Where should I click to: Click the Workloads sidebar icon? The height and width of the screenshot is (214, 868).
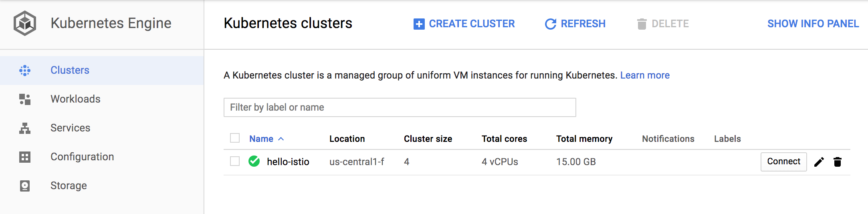click(25, 99)
